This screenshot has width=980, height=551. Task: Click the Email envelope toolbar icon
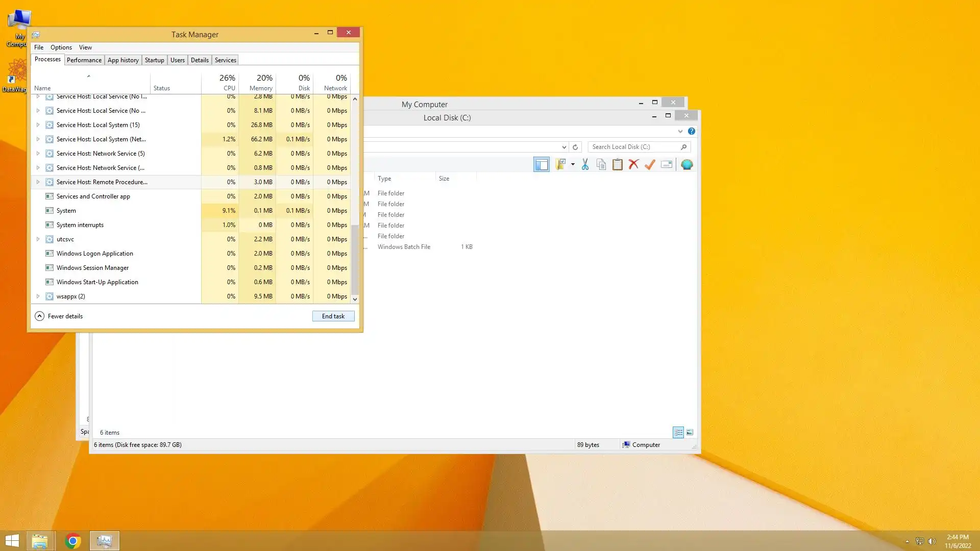click(666, 164)
